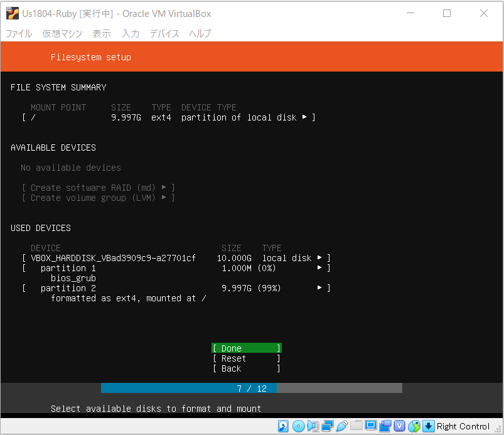The width and height of the screenshot is (504, 435).
Task: Click the 'No available devices' text
Action: 71,168
